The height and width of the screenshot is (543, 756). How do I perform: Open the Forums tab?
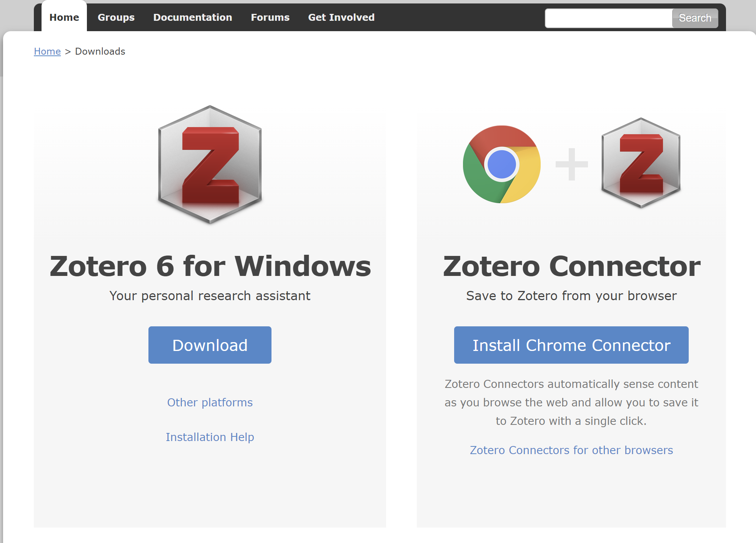tap(270, 17)
